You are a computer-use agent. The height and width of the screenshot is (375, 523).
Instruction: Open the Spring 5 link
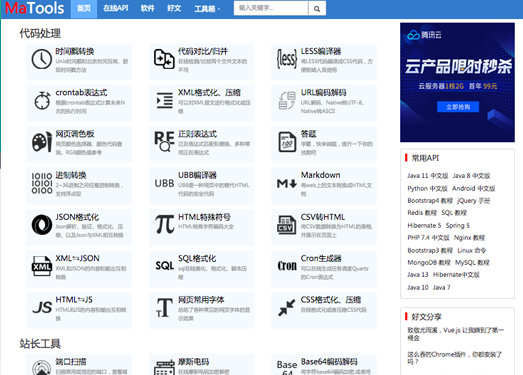click(x=458, y=226)
